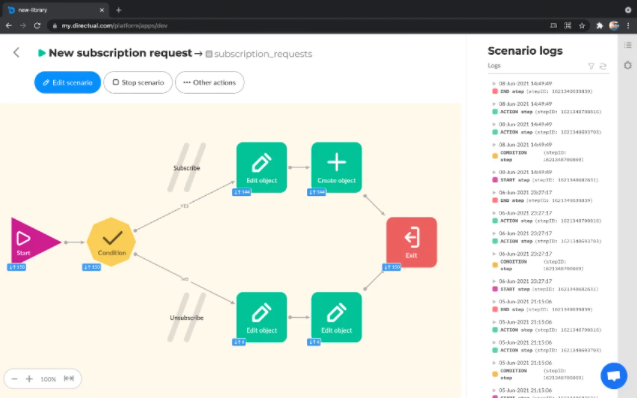This screenshot has height=399, width=637.
Task: Click the red Exit step node
Action: tap(412, 242)
